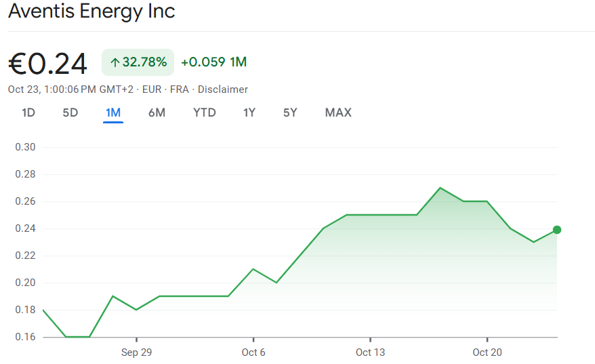Click the green up arrow icon
This screenshot has width=595, height=364.
[x=115, y=62]
